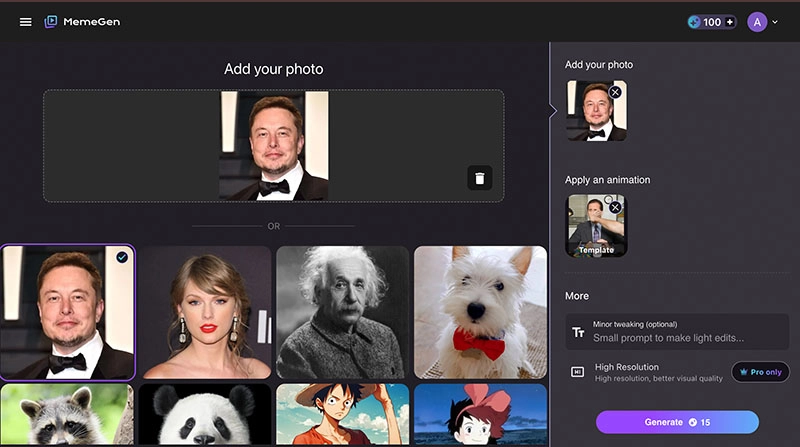Image resolution: width=800 pixels, height=447 pixels.
Task: Open the account avatar A
Action: coord(757,22)
